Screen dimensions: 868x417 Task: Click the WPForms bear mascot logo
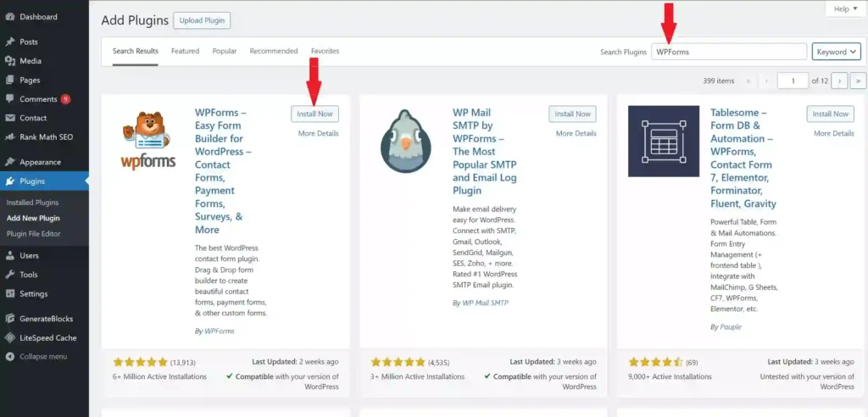[x=147, y=141]
